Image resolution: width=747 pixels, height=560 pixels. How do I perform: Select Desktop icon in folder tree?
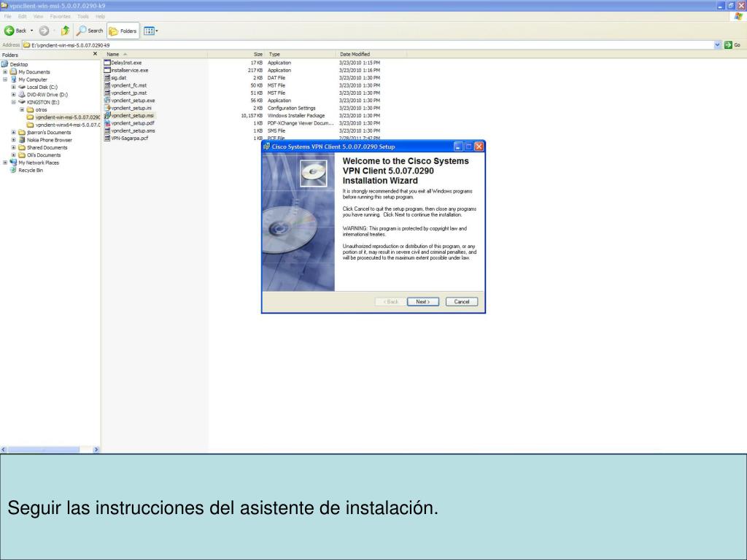[x=5, y=64]
